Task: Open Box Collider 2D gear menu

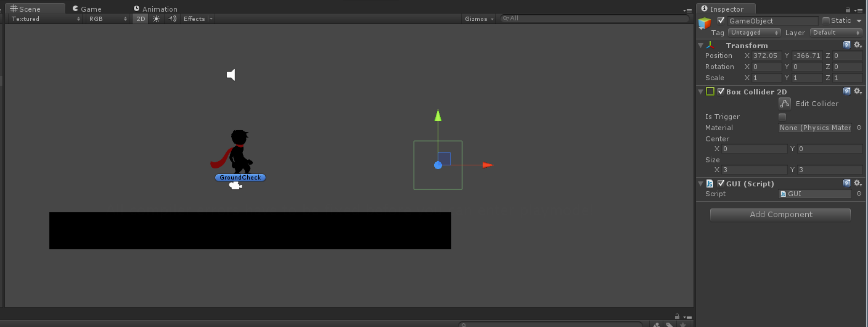Action: coord(857,91)
